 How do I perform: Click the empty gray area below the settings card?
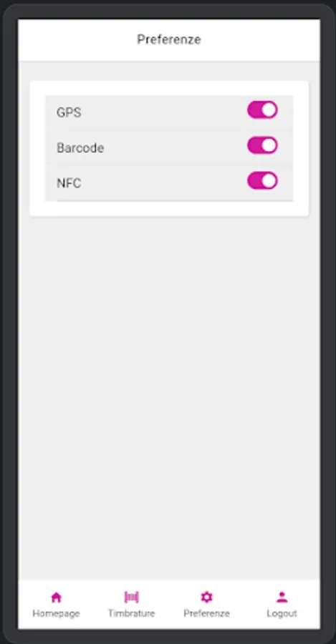pos(169,394)
